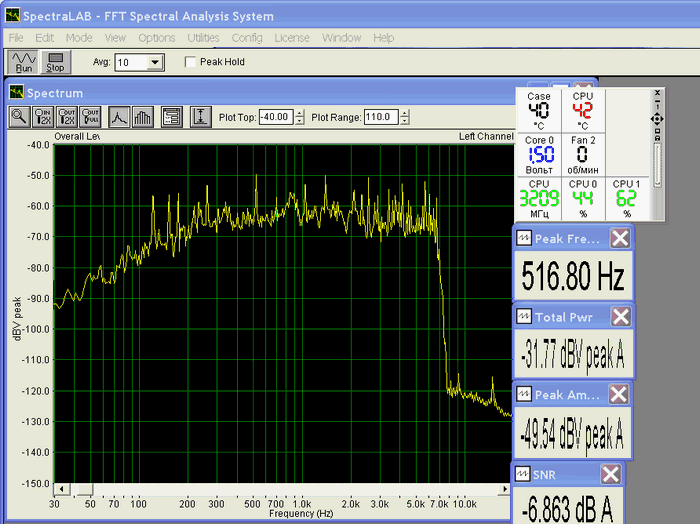The image size is (700, 524).
Task: Click the Run button in the toolbar
Action: [x=24, y=62]
